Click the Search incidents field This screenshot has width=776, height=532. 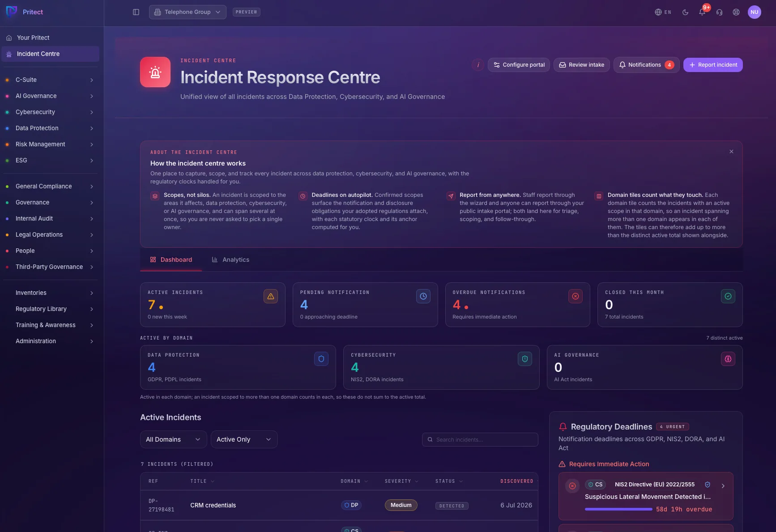pyautogui.click(x=480, y=439)
